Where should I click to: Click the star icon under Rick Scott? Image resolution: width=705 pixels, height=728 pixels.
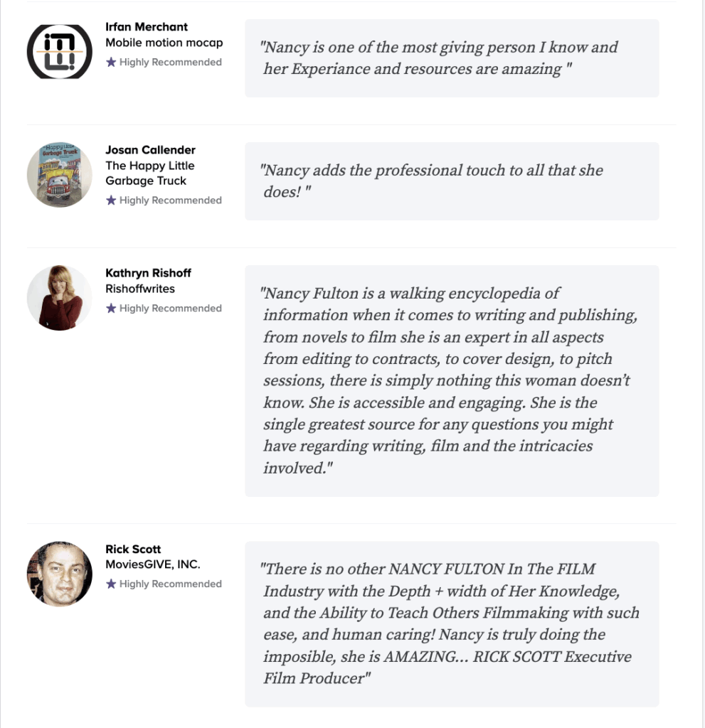[x=110, y=584]
